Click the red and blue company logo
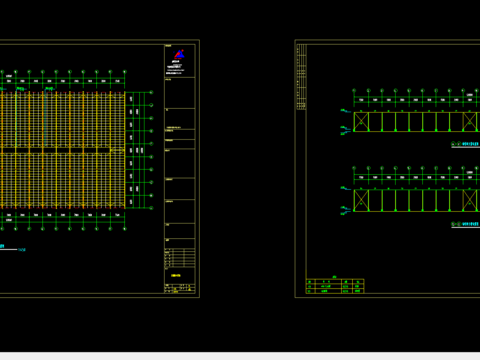This screenshot has width=480, height=360. pyautogui.click(x=180, y=54)
